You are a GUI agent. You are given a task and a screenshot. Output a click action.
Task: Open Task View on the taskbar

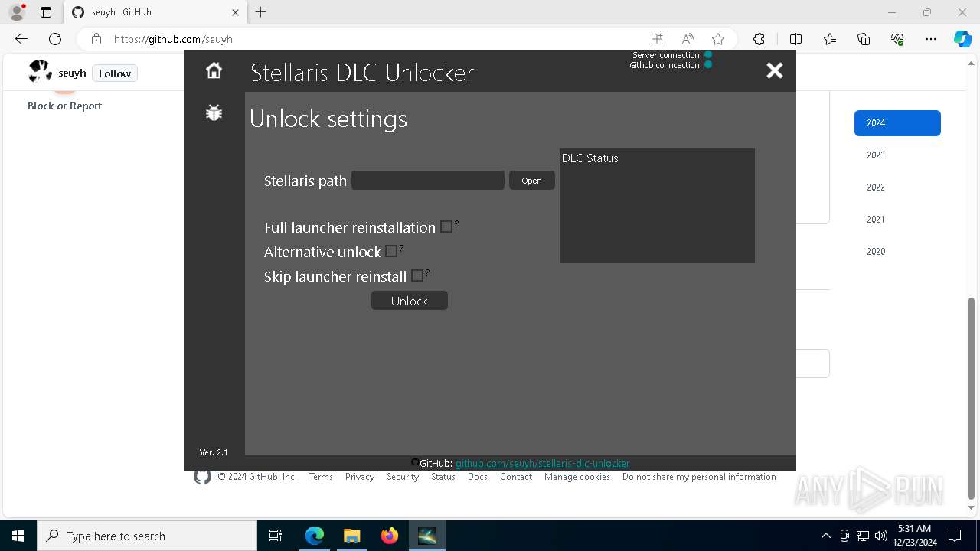click(276, 536)
